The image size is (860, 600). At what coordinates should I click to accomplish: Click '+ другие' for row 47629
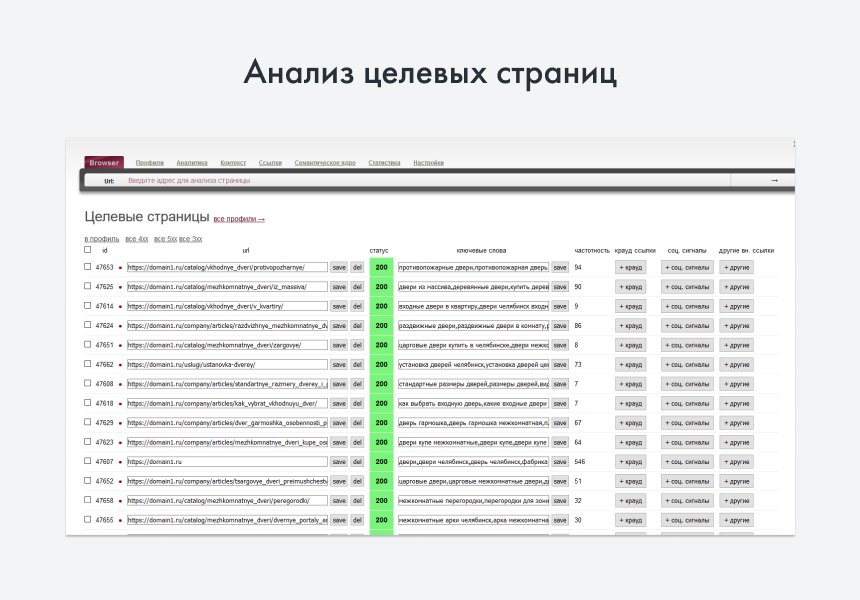pos(736,423)
